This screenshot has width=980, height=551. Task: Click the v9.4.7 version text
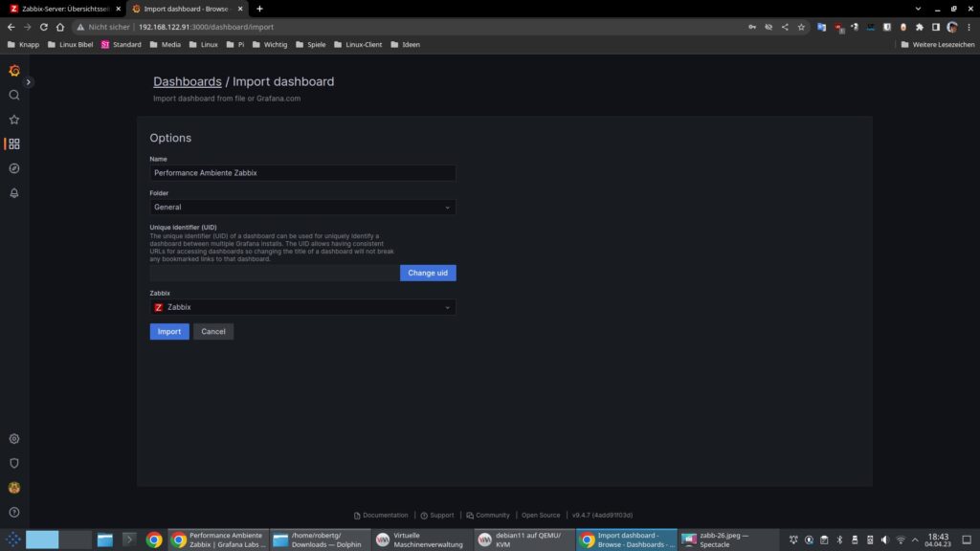pos(603,516)
